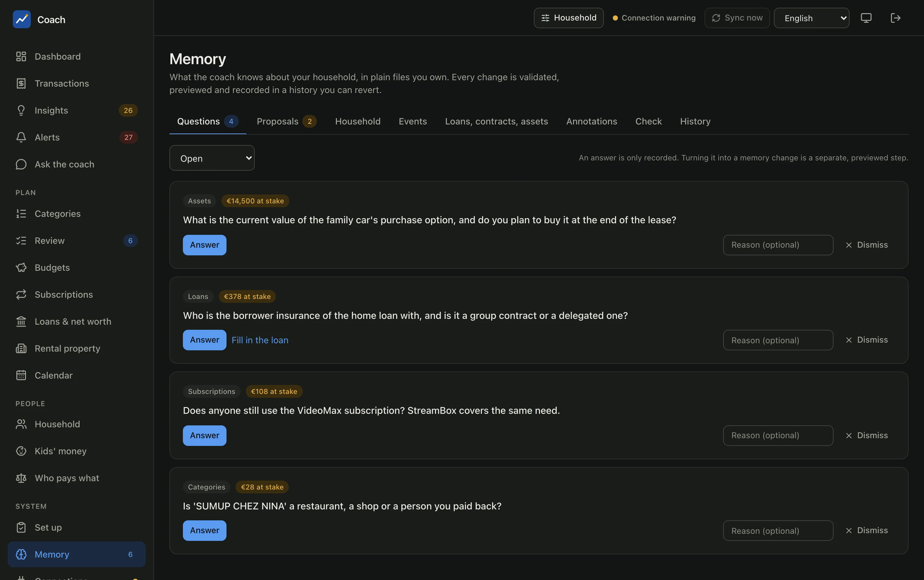
Task: Open Dashboard from the sidebar icon
Action: click(x=21, y=56)
